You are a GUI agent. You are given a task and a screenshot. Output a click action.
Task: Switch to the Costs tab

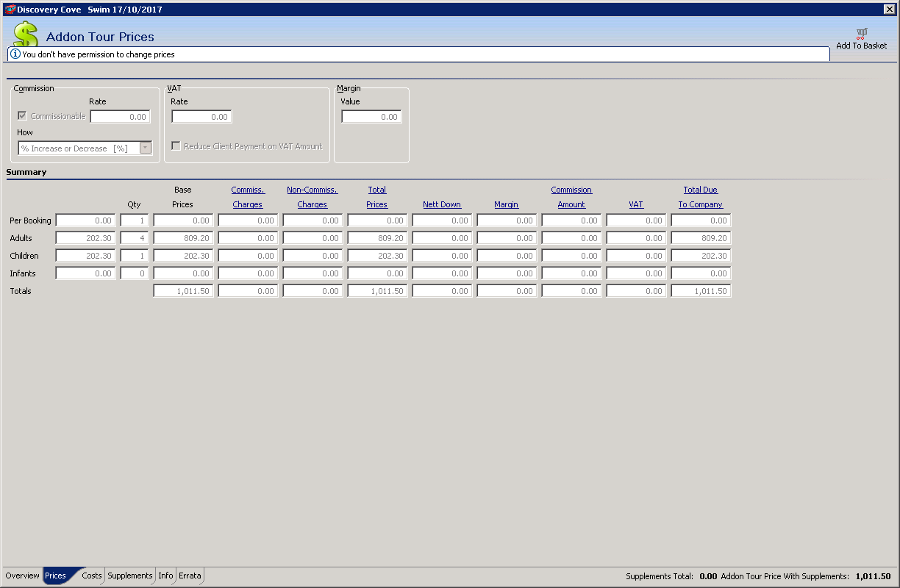(x=92, y=576)
